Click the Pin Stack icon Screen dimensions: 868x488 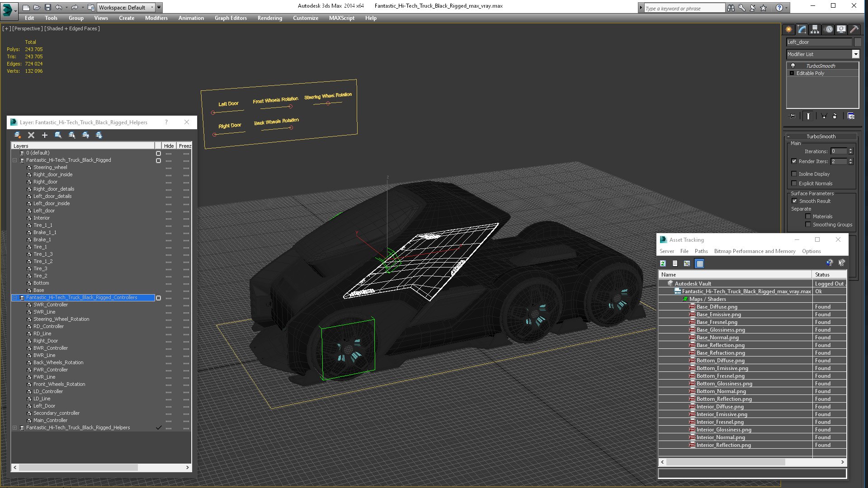point(792,116)
